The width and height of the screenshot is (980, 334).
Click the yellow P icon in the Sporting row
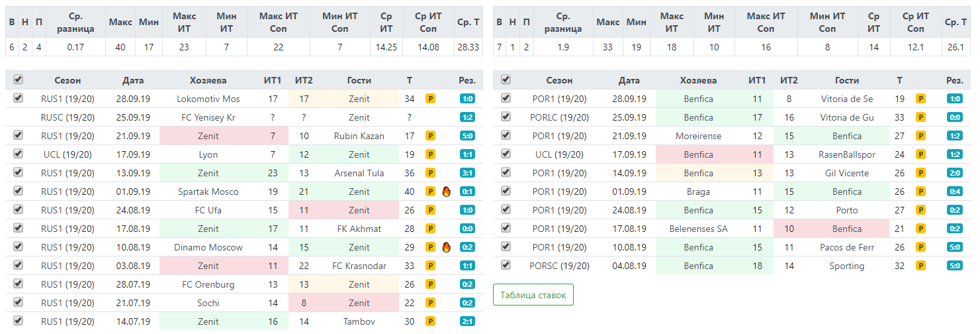(920, 266)
